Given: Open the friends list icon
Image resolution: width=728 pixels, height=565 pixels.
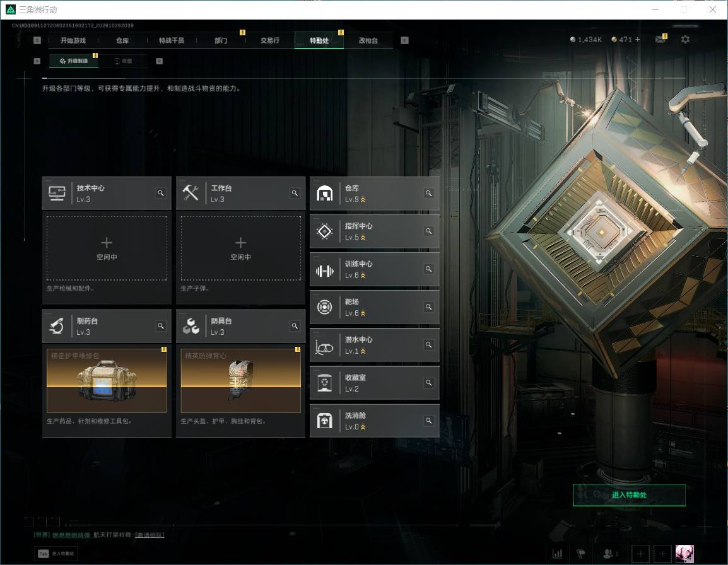Looking at the screenshot, I should coord(609,554).
